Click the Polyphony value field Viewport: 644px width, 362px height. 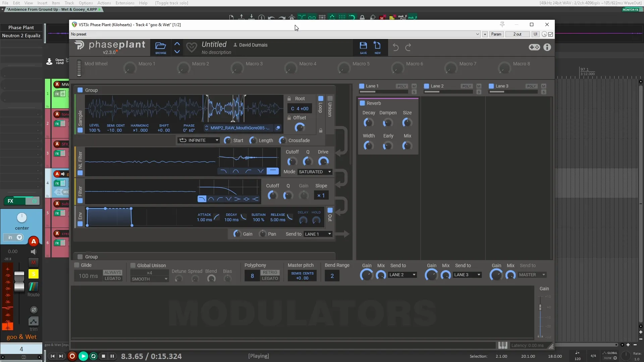tap(252, 276)
